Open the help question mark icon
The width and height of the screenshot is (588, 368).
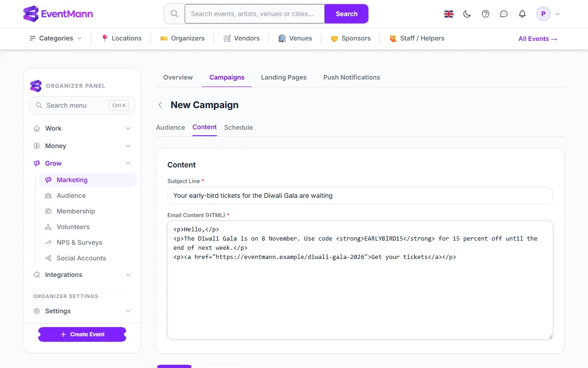tap(486, 14)
